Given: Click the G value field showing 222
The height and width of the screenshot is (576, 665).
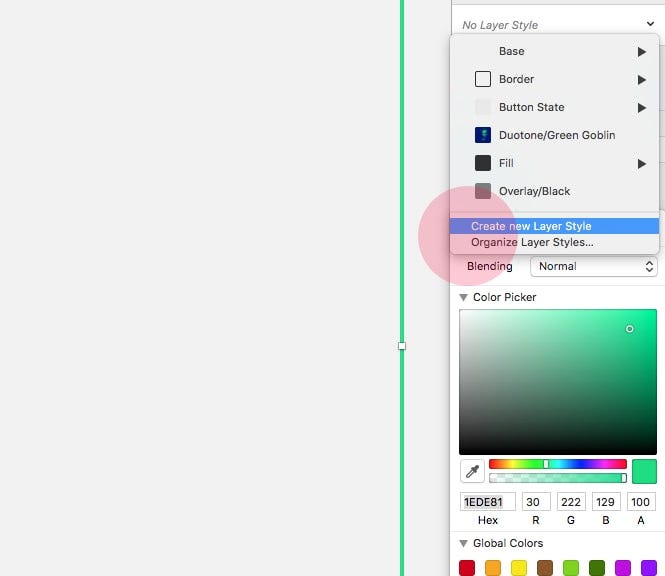Looking at the screenshot, I should click(571, 502).
